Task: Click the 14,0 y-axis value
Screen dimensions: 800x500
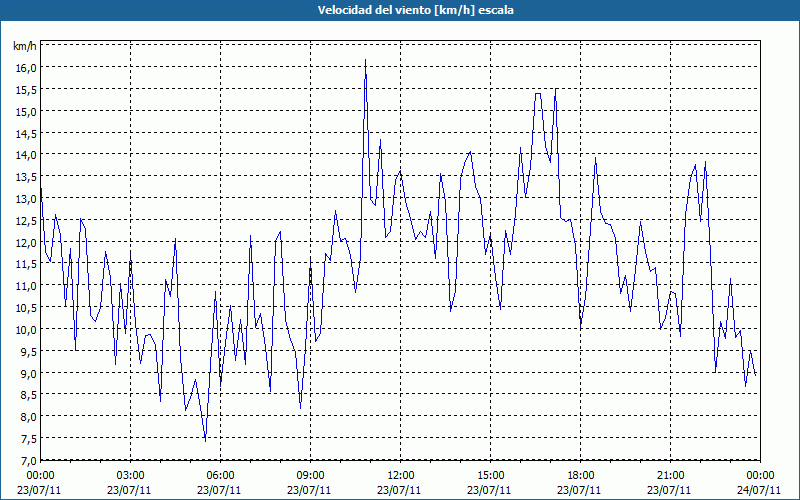Action: [x=25, y=155]
